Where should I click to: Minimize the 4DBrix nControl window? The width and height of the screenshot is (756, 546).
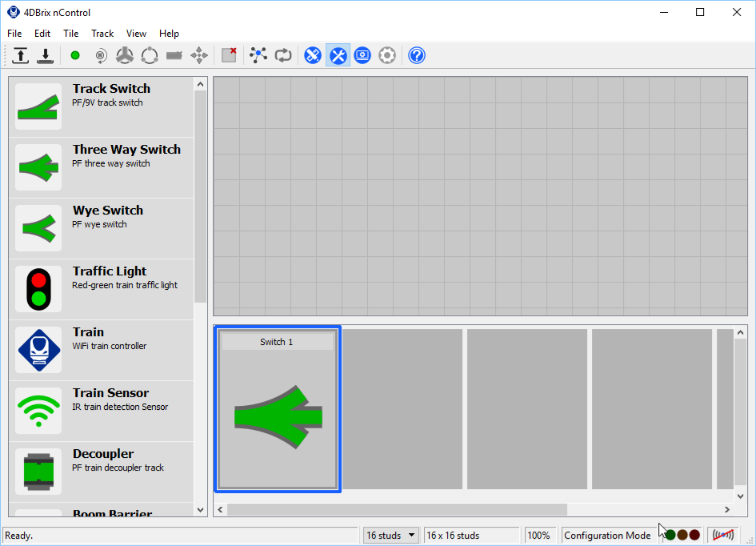(664, 12)
